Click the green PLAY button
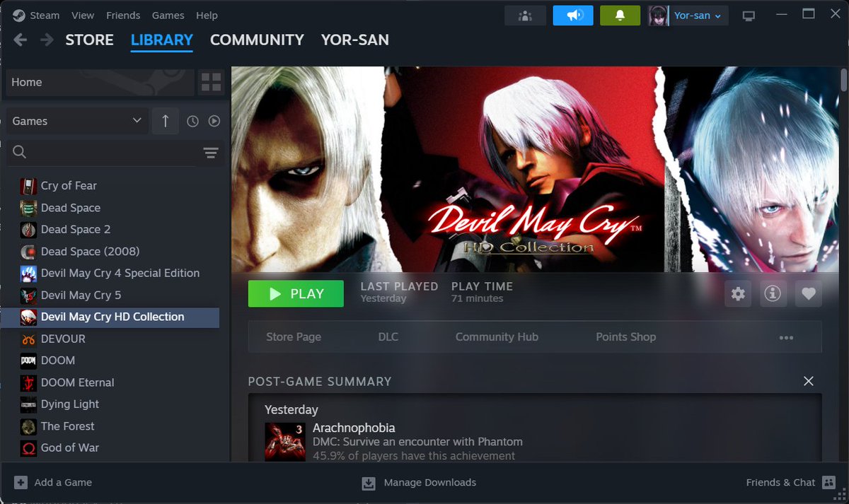The height and width of the screenshot is (504, 849). (296, 293)
